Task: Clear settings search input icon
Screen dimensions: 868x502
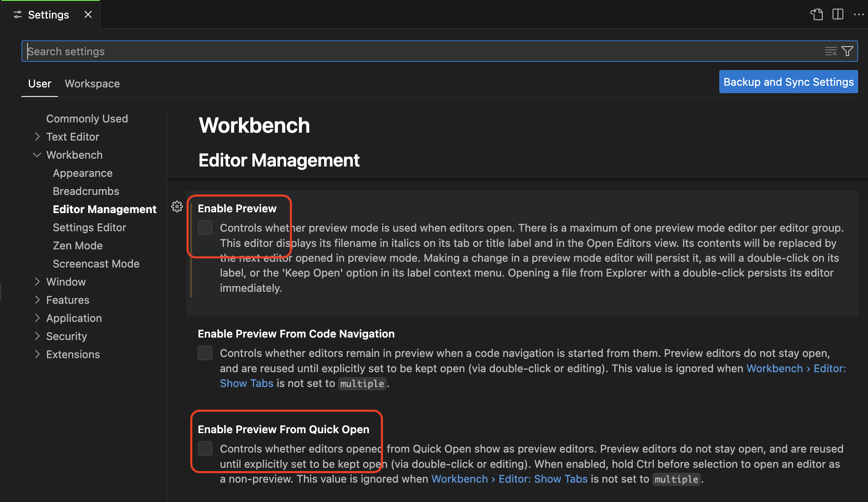Action: tap(831, 51)
